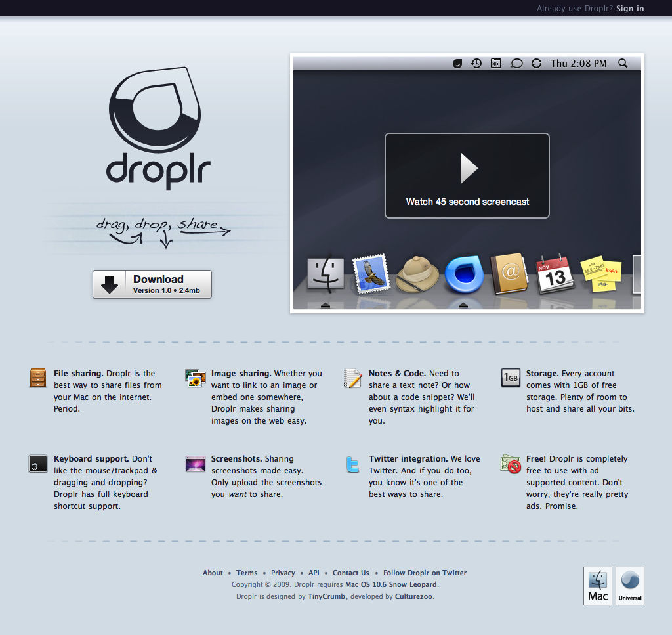Open the Contact Us link
Screen dimensions: 672x635
click(x=350, y=573)
